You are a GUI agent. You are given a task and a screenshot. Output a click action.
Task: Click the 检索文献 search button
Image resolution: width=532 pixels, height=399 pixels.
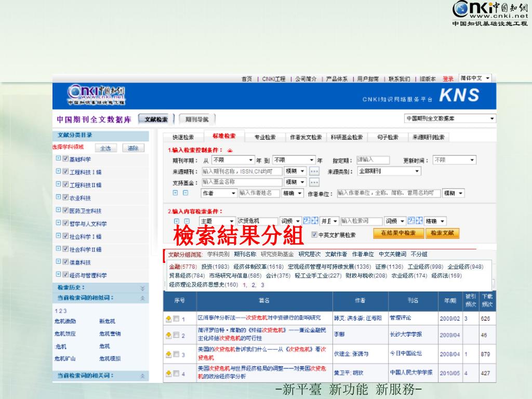coord(442,233)
